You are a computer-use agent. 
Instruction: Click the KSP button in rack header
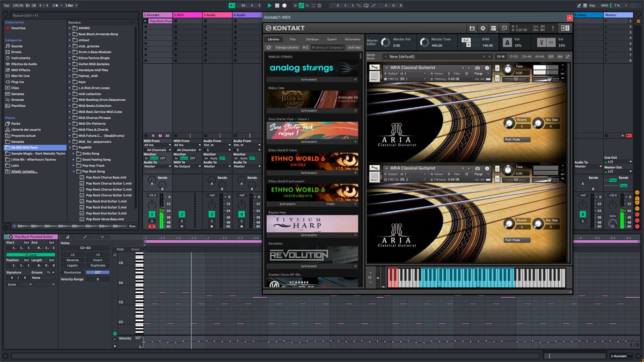pos(551,56)
